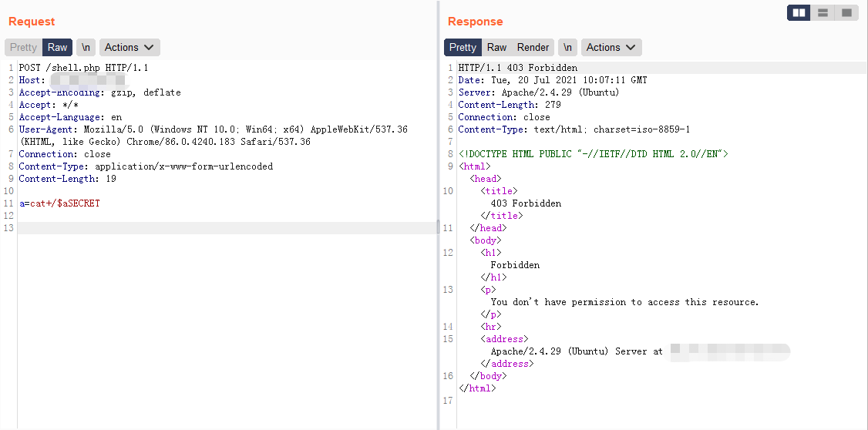Click the opening address tag in response
Image resolution: width=868 pixels, height=430 pixels.
[504, 339]
